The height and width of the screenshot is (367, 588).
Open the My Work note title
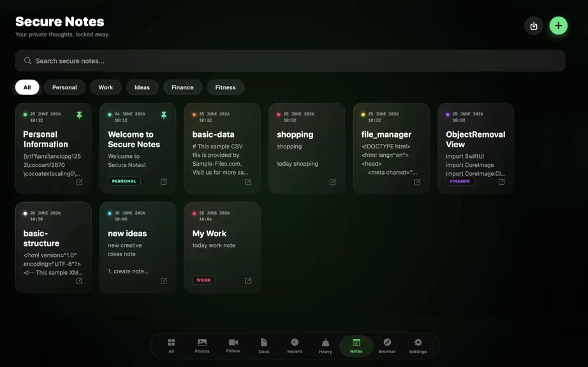[x=209, y=233]
